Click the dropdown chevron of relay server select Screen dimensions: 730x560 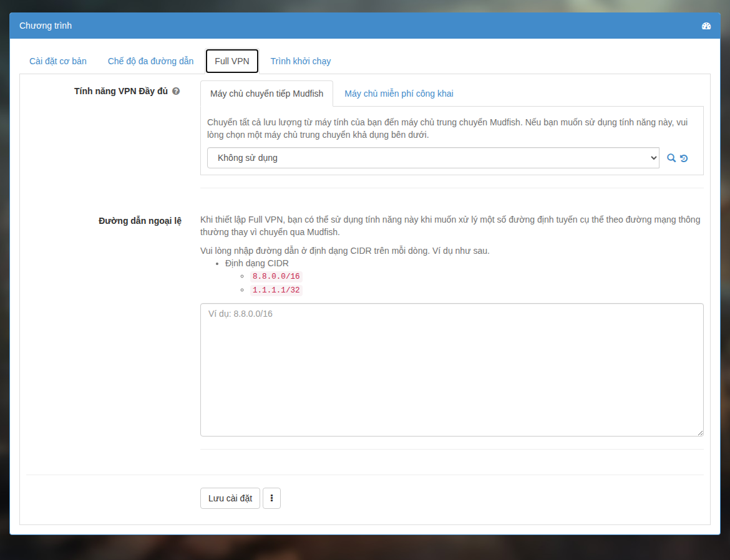653,158
